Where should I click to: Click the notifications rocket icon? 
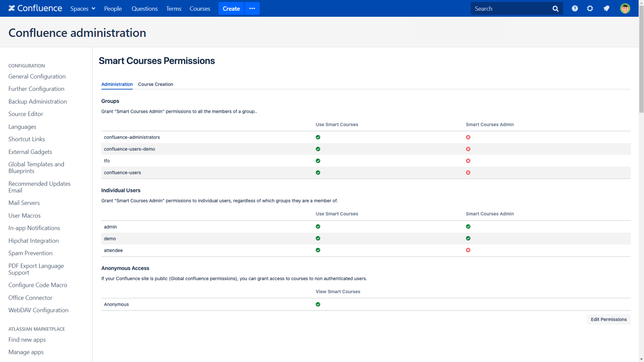606,8
